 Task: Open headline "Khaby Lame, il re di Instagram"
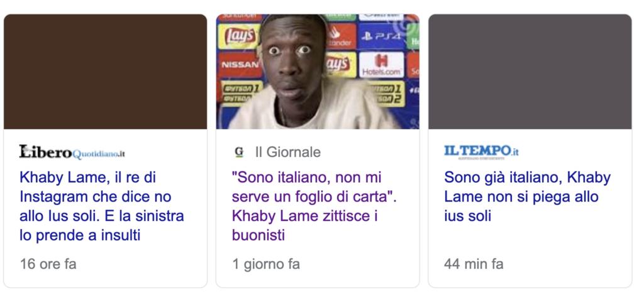[101, 207]
